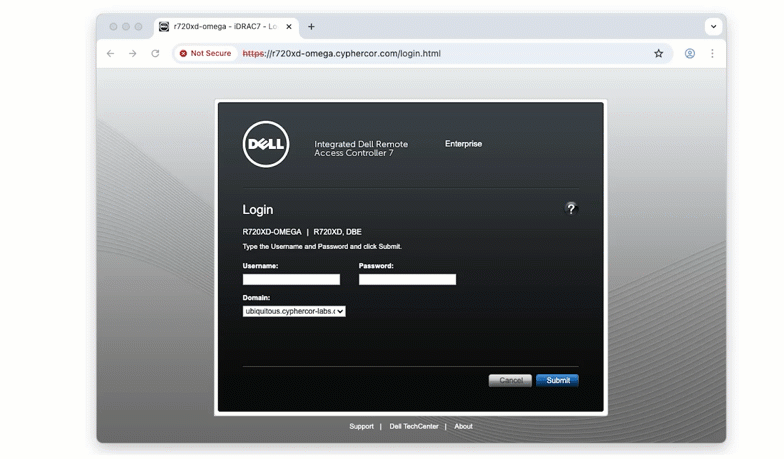This screenshot has width=784, height=459.
Task: Select the r720xd-omega iDRAC7 tab
Action: (x=223, y=27)
